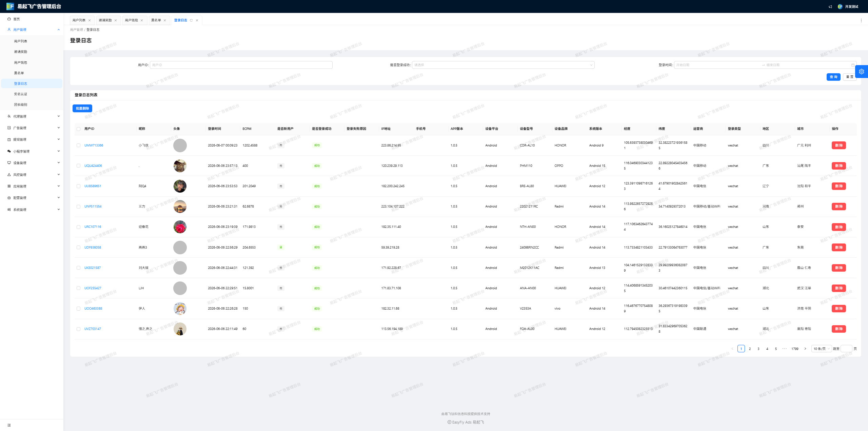Refresh the 登录日志 tab with reload icon
The image size is (868, 431).
191,20
